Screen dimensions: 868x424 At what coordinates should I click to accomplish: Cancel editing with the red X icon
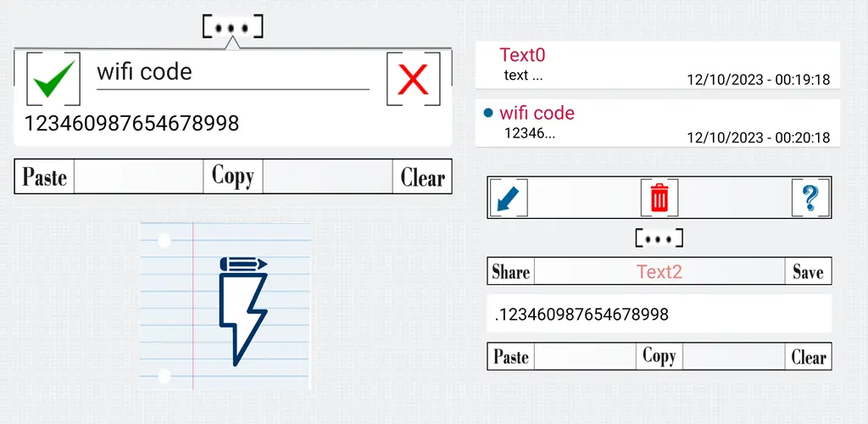pyautogui.click(x=414, y=79)
